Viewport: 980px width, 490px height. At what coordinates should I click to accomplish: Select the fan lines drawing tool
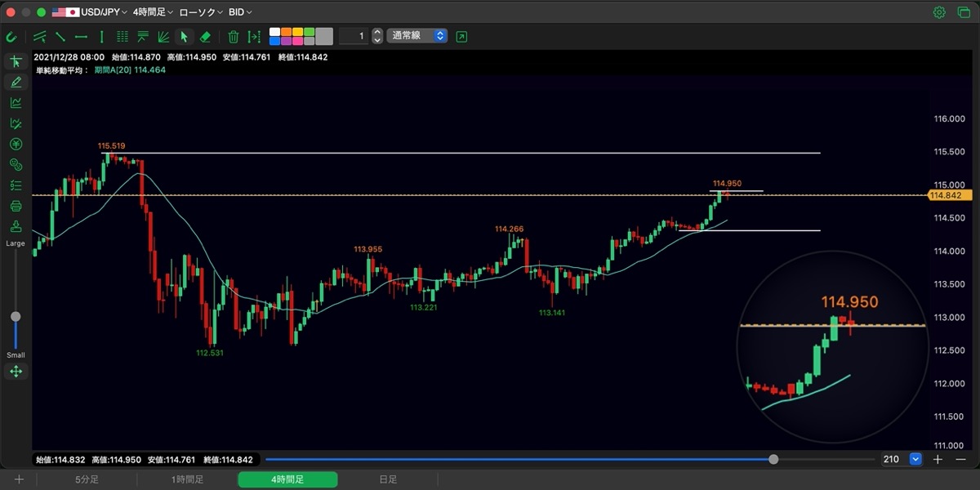[x=163, y=37]
